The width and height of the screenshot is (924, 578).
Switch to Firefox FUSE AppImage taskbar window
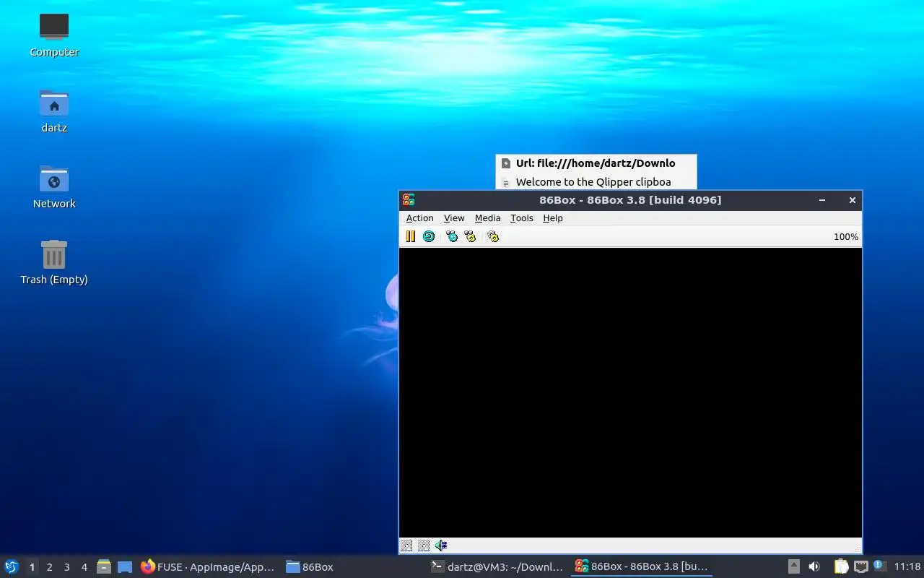[208, 567]
